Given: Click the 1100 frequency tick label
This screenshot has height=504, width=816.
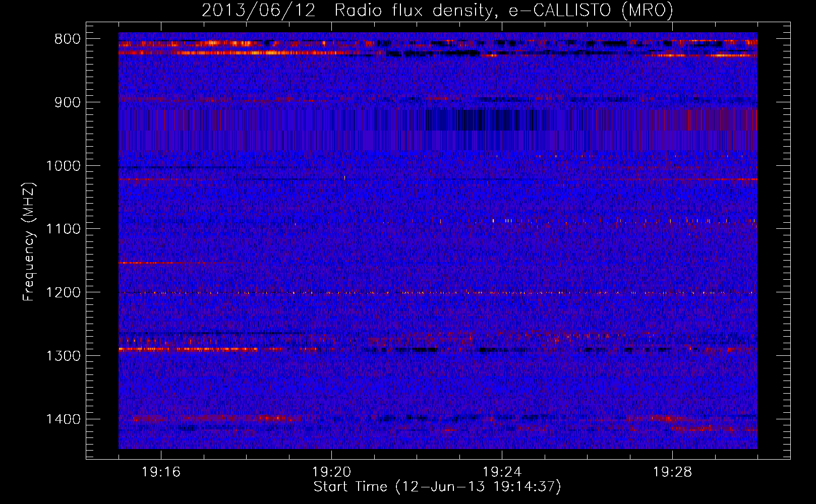Looking at the screenshot, I should tap(63, 229).
